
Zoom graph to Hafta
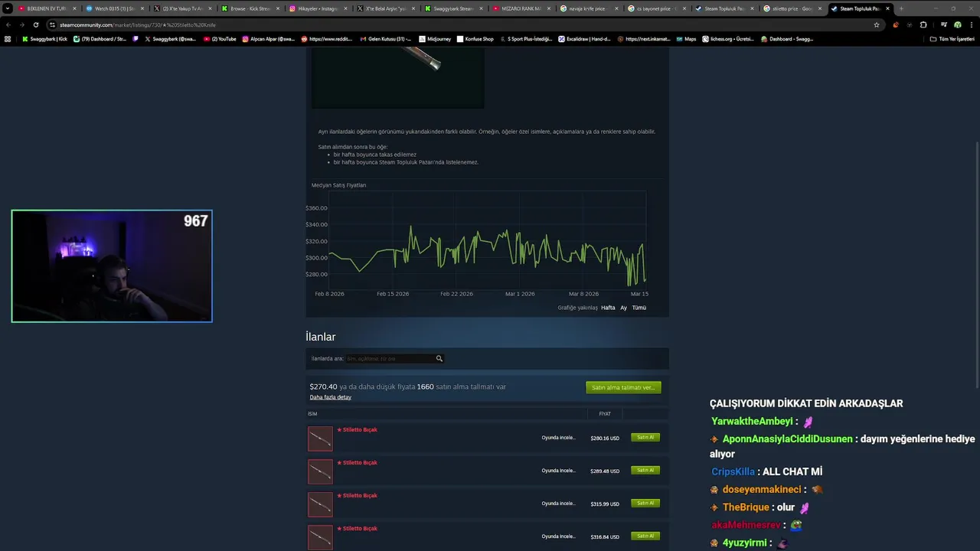[608, 308]
